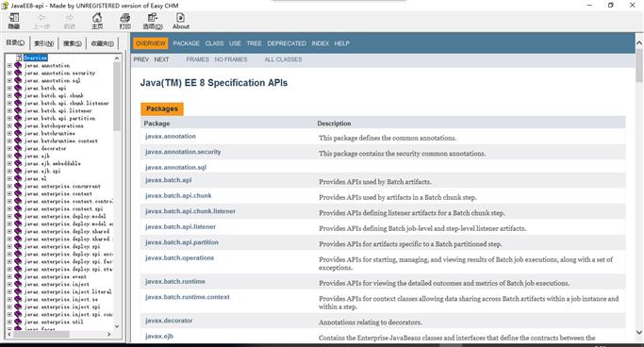
Task: Click book icon beside javax.batch.api
Action: tap(18, 88)
